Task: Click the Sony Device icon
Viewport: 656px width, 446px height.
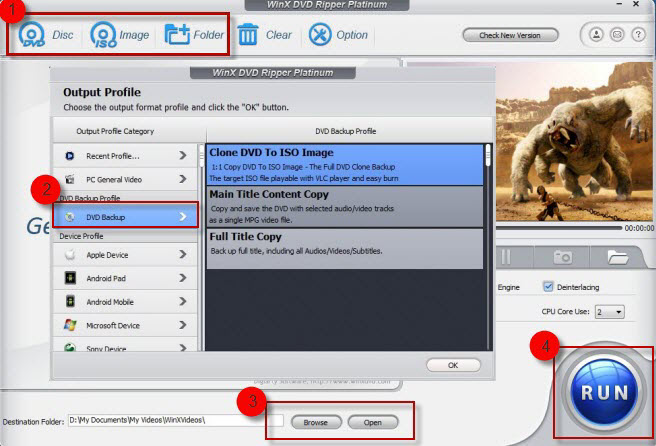Action: pos(70,347)
